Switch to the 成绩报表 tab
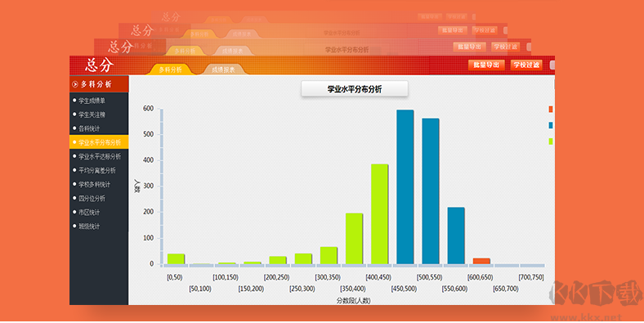644x323 pixels. click(x=224, y=70)
